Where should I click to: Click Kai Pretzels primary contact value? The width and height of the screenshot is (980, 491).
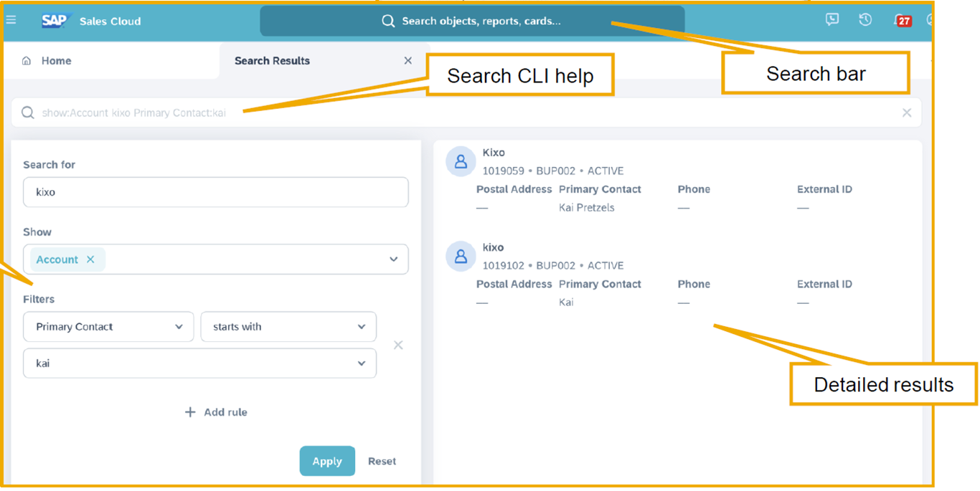coord(587,208)
